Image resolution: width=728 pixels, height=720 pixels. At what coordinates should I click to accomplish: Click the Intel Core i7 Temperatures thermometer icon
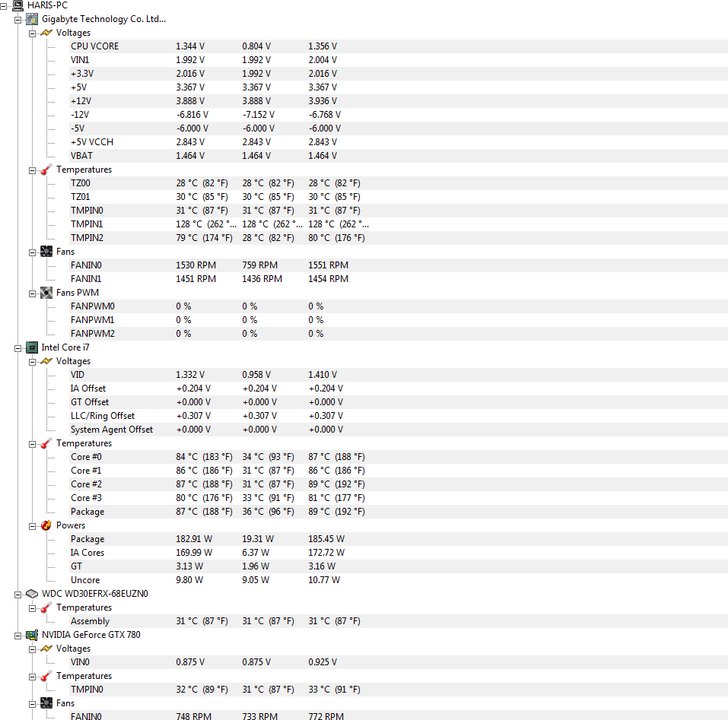pos(46,443)
